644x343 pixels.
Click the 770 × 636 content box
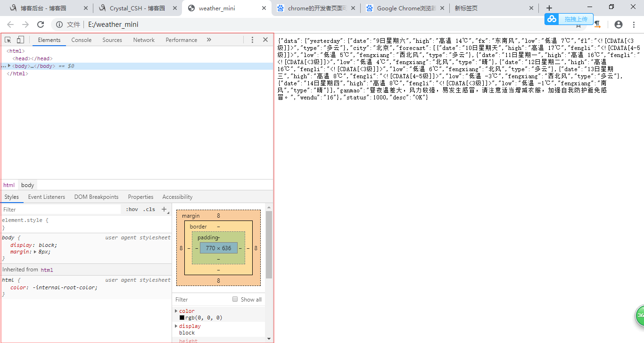pyautogui.click(x=218, y=248)
